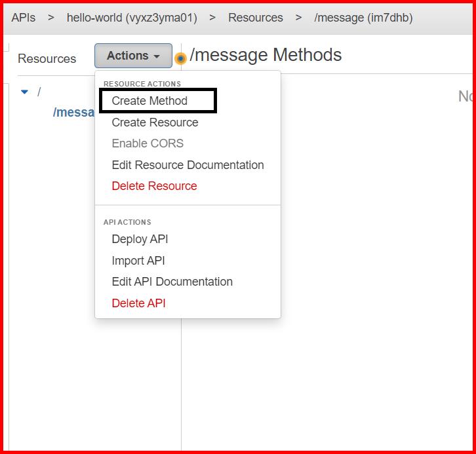Click the Enable CORS menu entry
The image size is (476, 454).
[x=148, y=143]
